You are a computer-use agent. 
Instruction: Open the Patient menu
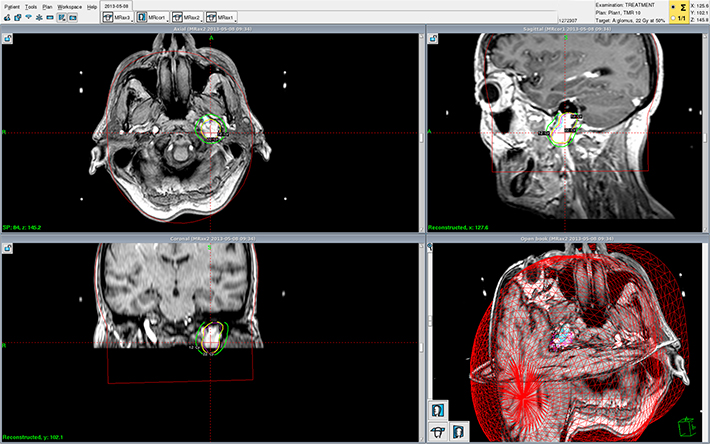click(12, 7)
